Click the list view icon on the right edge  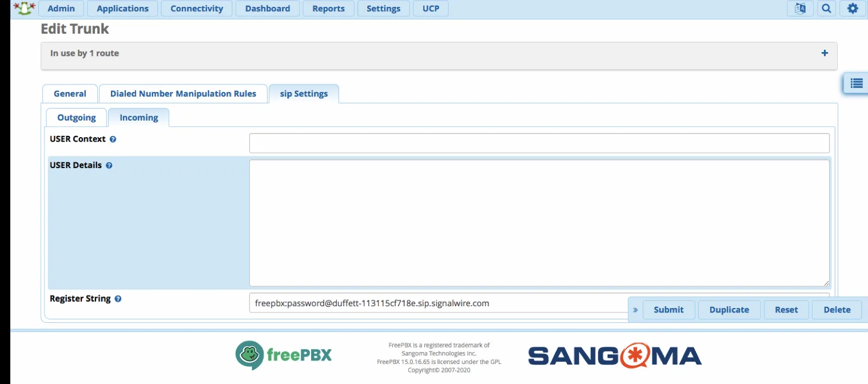pos(856,83)
